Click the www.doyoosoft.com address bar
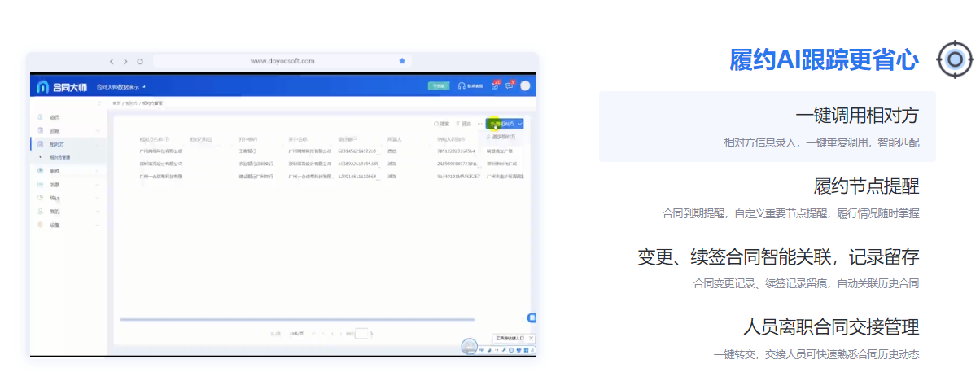980x381 pixels. pos(282,61)
